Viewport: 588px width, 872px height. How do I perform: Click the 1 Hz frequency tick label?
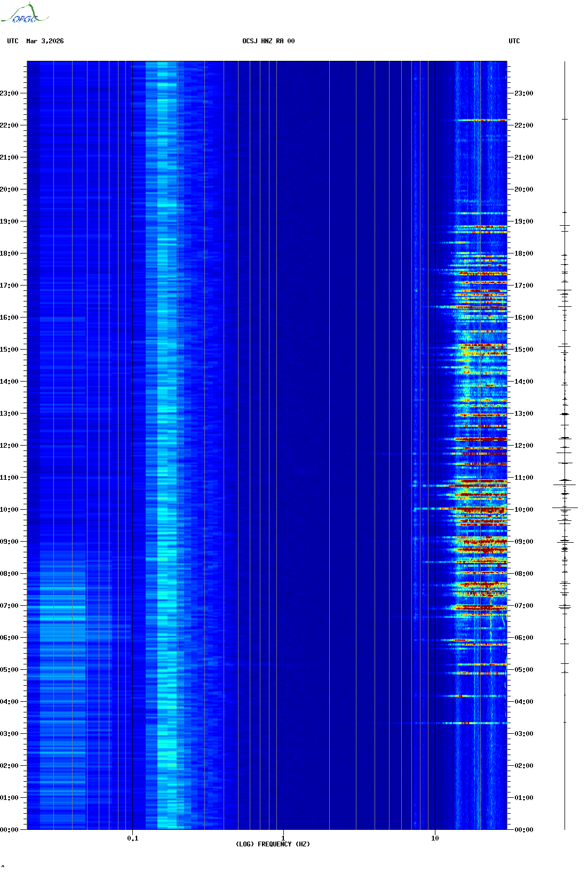(283, 838)
